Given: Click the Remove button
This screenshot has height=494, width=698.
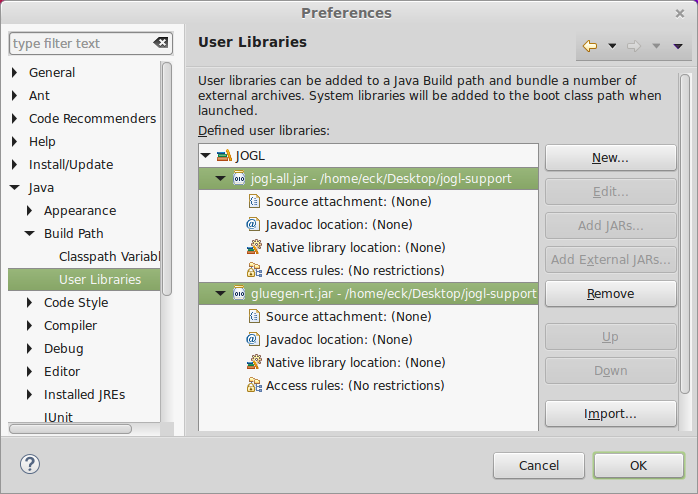Looking at the screenshot, I should pyautogui.click(x=610, y=294).
